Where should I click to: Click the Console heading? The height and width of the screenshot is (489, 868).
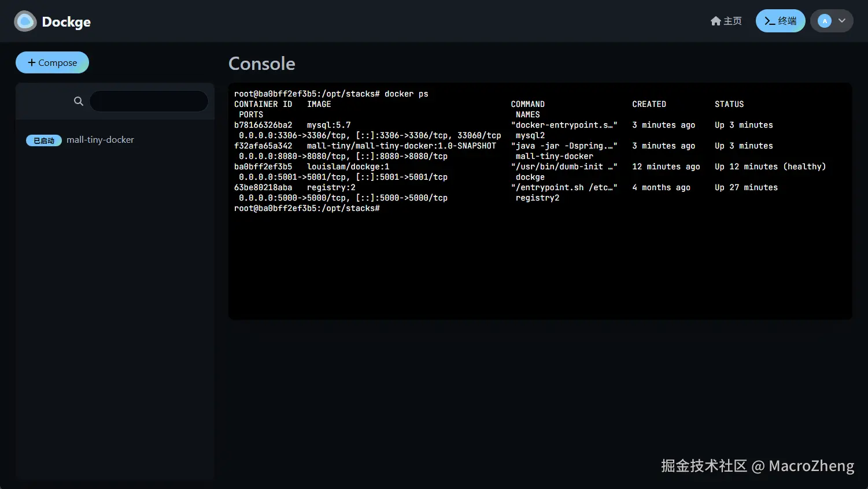[x=262, y=64]
